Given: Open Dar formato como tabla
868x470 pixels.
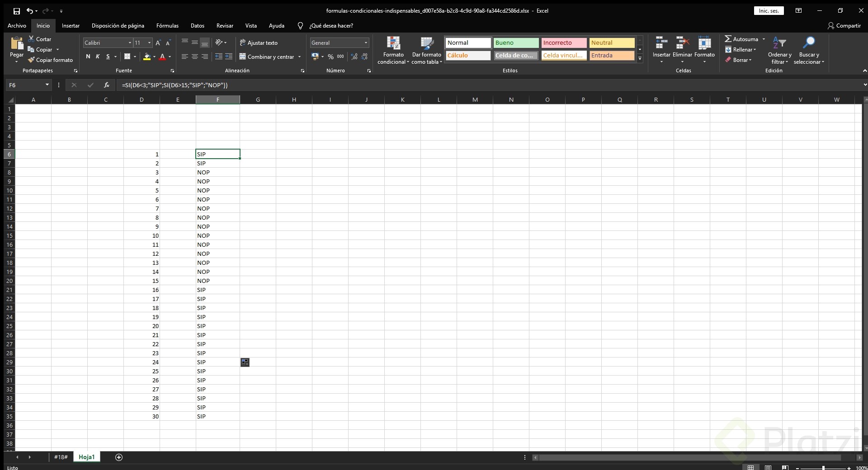Looking at the screenshot, I should [427, 50].
